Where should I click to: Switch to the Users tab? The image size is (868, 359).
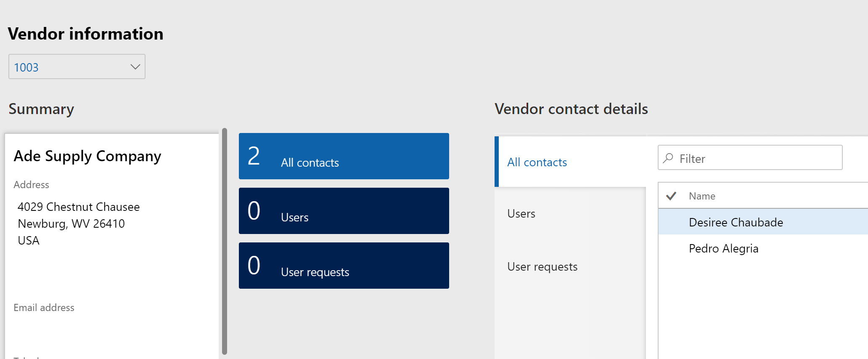point(521,214)
